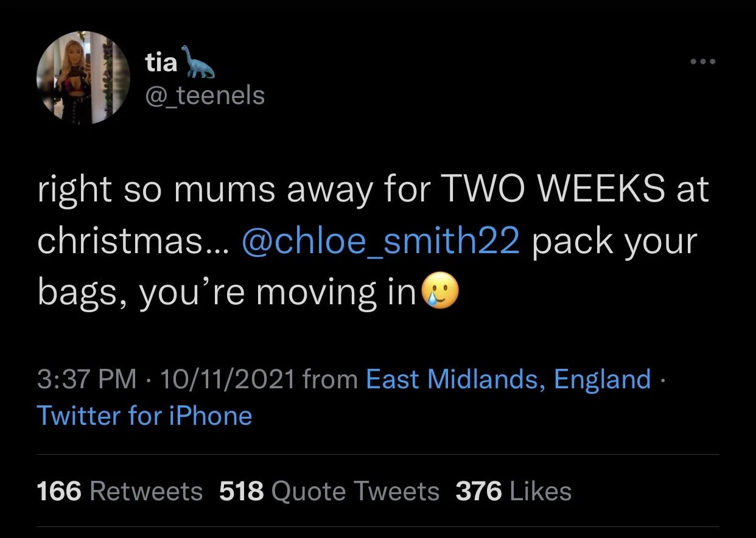Open the @chloe_smith22 mention
756x538 pixels.
[380, 242]
